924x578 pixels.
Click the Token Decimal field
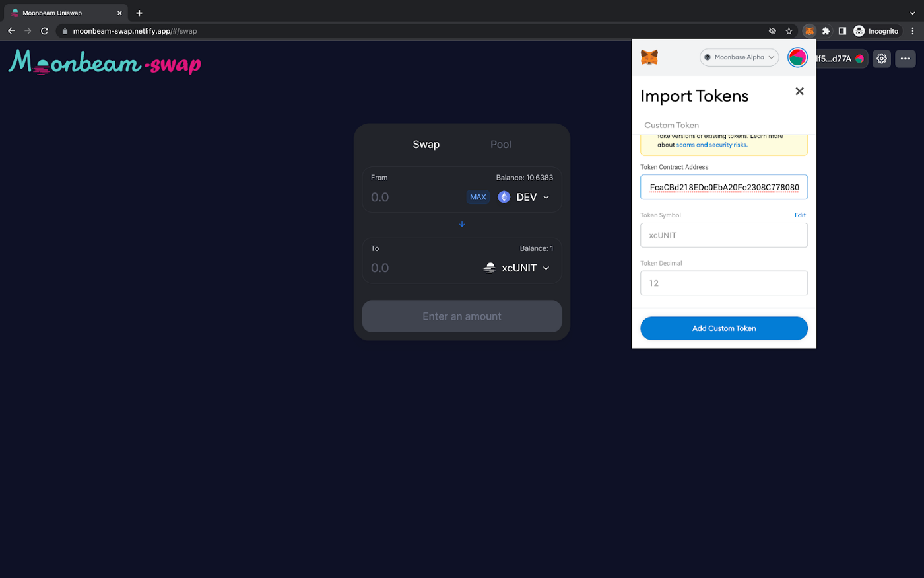point(724,283)
